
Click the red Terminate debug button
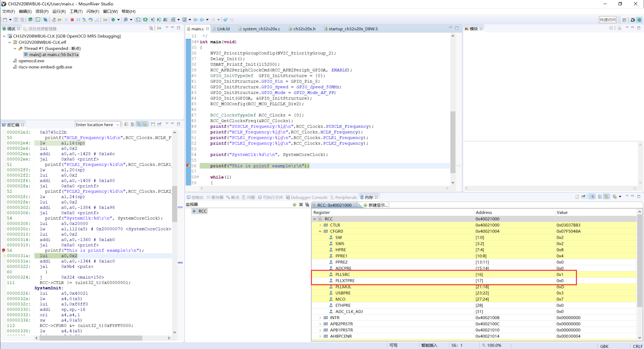(72, 20)
